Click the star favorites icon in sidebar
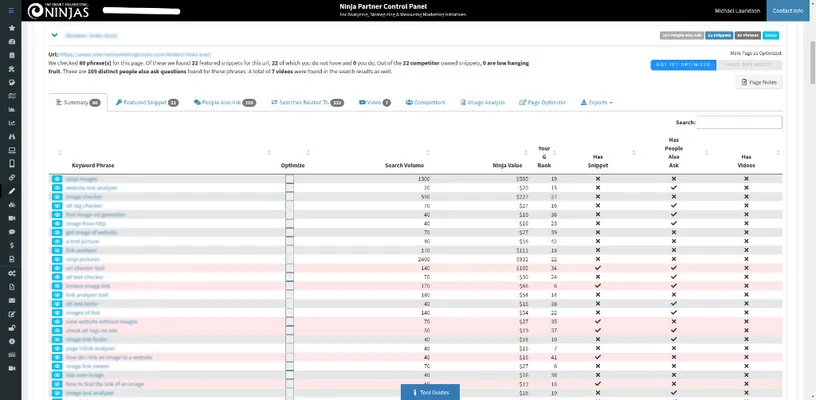816x400 pixels. [x=11, y=28]
